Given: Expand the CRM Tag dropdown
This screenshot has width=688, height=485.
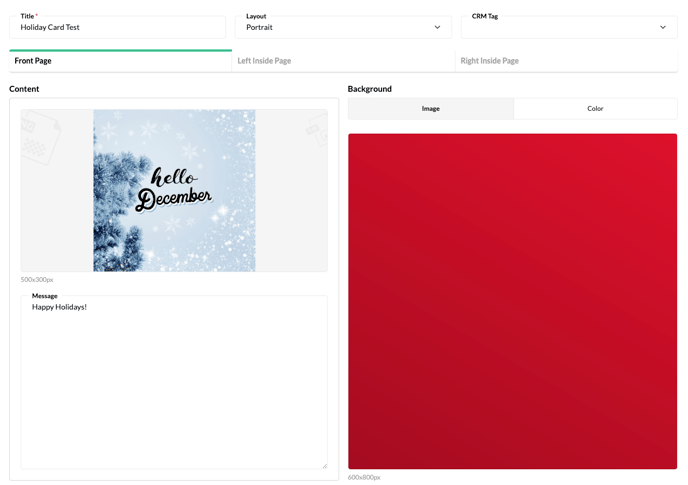Looking at the screenshot, I should click(x=569, y=27).
